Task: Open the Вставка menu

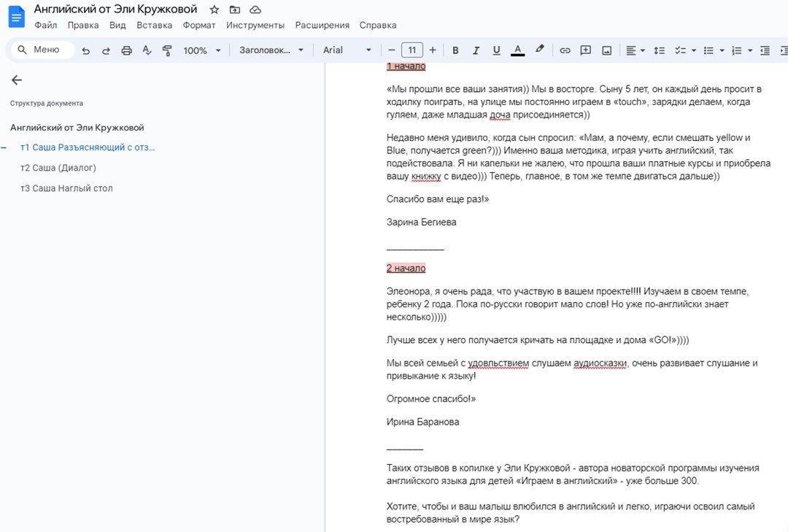Action: 154,25
